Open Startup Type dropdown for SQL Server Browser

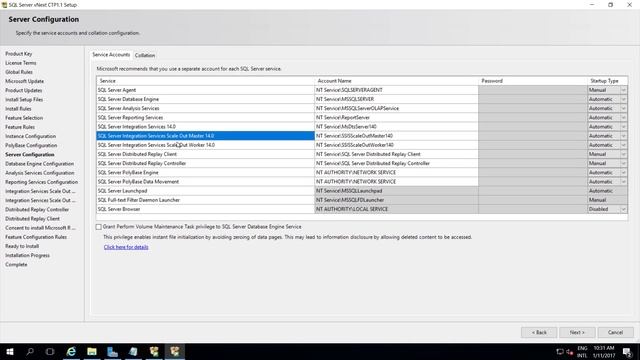click(623, 209)
